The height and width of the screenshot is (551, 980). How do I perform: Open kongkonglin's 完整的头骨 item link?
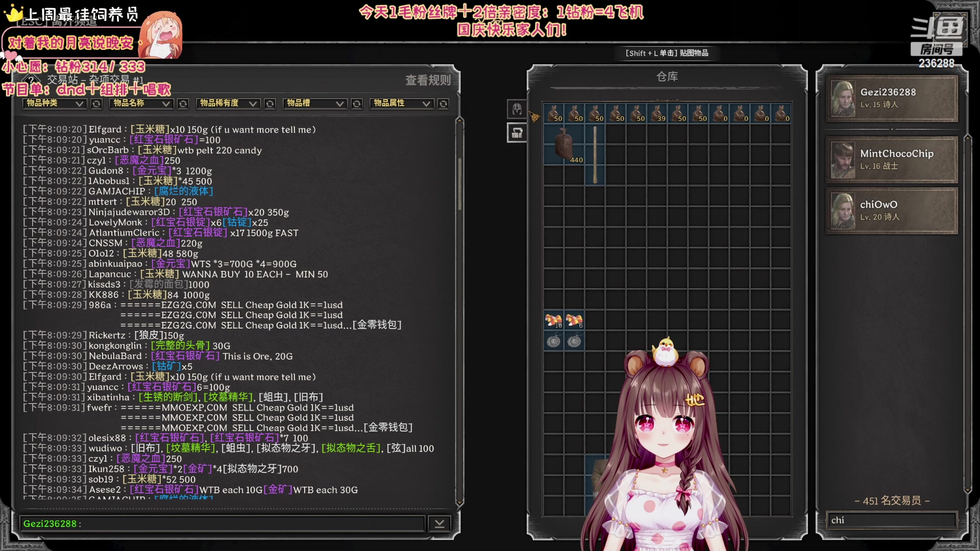click(x=180, y=346)
